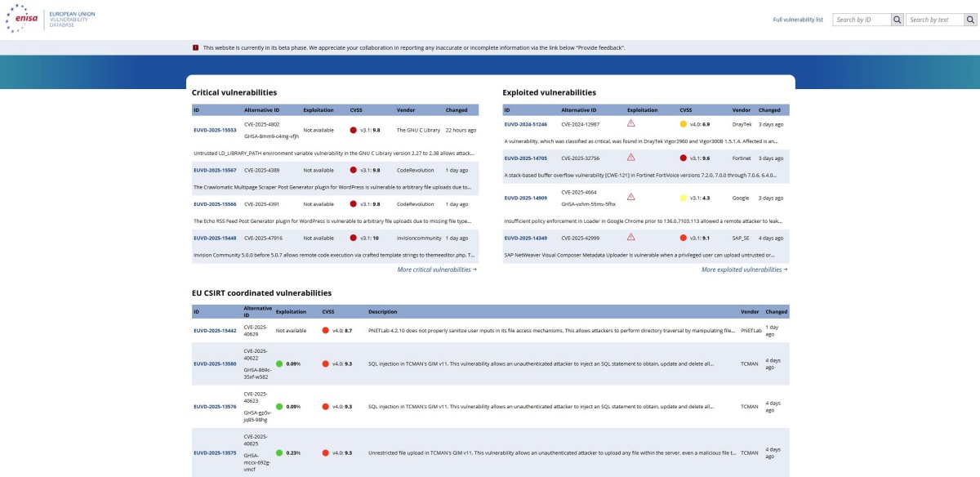Click the green exploitation dot for EUVD-2025-13576
This screenshot has width=980, height=477.
click(x=279, y=406)
